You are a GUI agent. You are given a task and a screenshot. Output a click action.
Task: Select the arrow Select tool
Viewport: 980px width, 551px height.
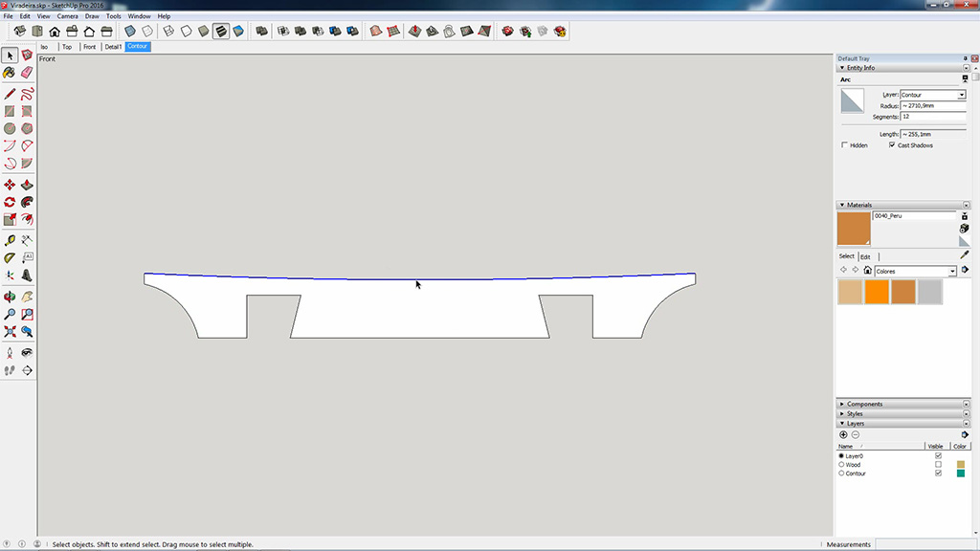[x=10, y=55]
